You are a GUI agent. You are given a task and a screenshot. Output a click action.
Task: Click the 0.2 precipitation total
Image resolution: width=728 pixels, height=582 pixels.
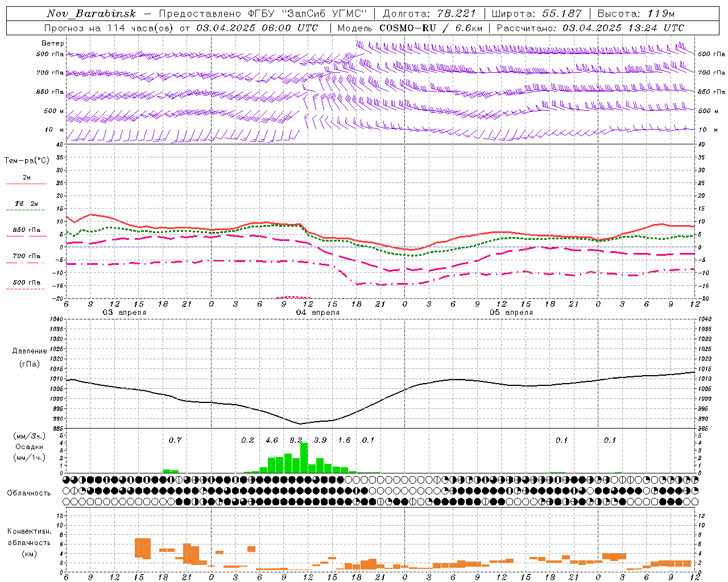pos(247,440)
